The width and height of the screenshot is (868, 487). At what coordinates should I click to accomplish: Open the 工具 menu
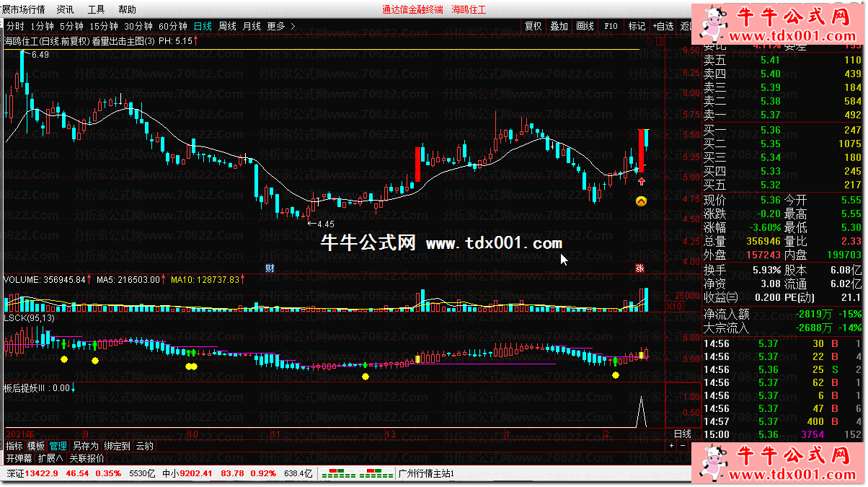(96, 9)
